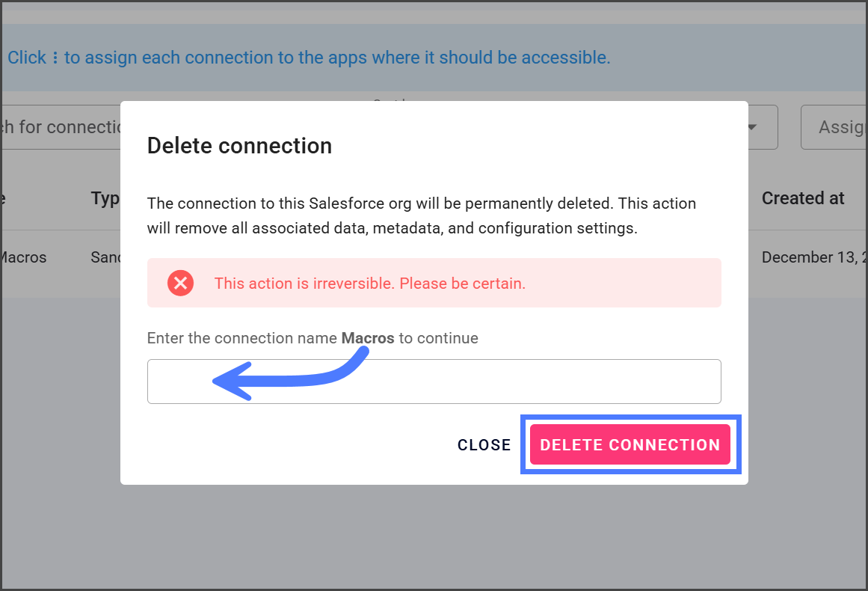Click the irreversible action warning text
Image resolution: width=868 pixels, height=591 pixels.
[369, 284]
